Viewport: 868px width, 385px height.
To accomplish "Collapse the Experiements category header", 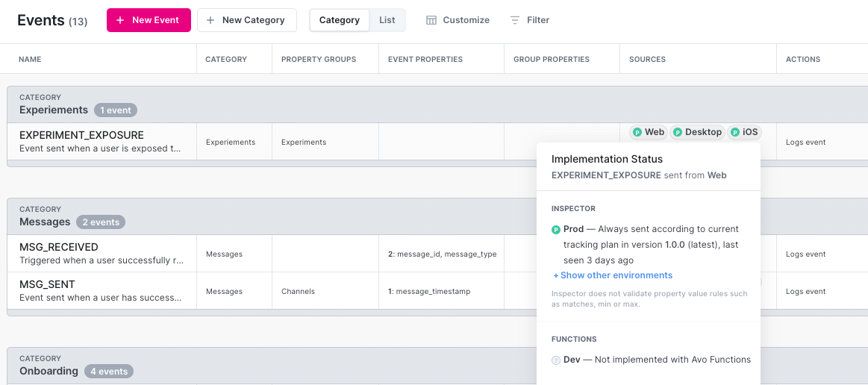I will coord(54,110).
